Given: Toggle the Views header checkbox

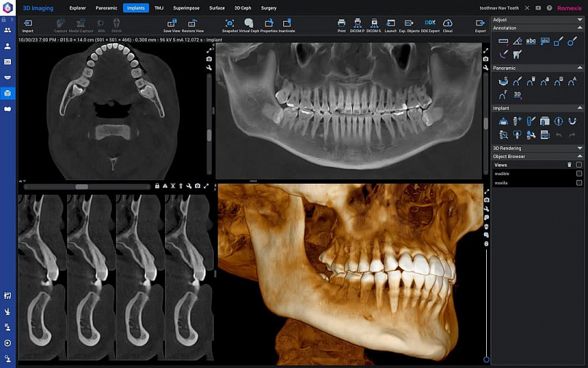Looking at the screenshot, I should click(x=579, y=165).
